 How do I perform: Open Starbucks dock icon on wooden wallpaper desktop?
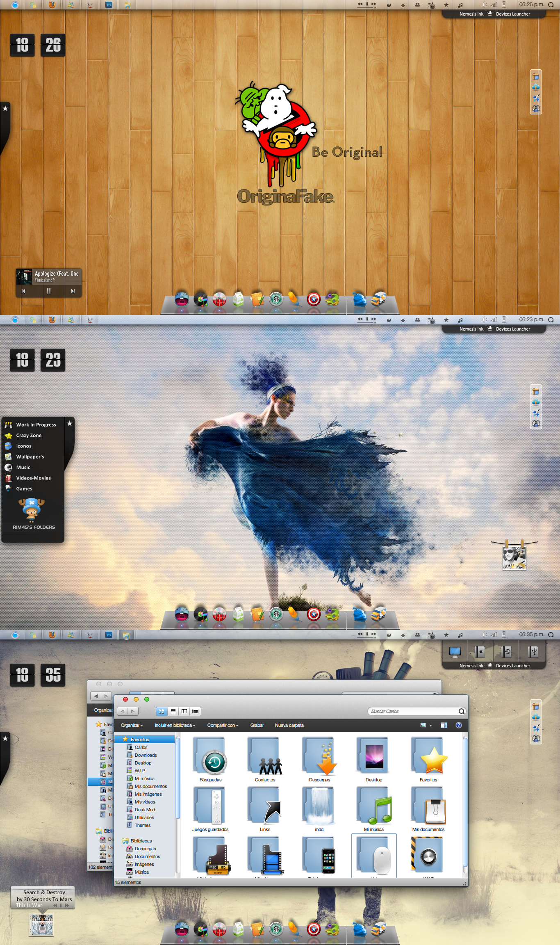click(x=276, y=299)
